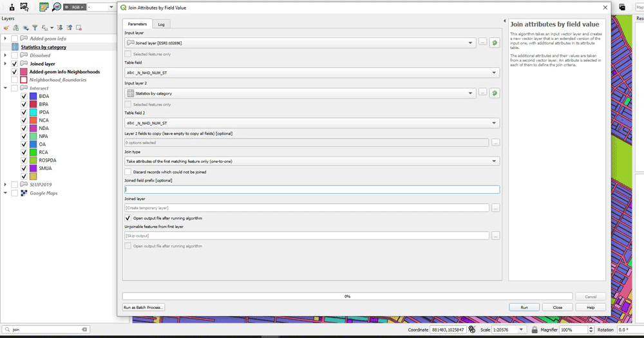Open the manage map themes icon
Viewport: 644px width, 338px height.
click(26, 28)
